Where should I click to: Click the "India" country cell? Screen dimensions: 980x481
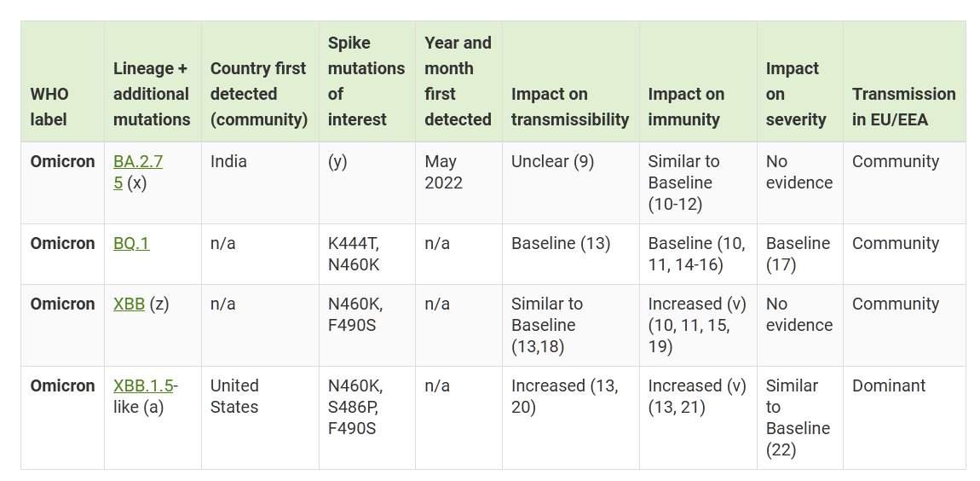pos(228,162)
